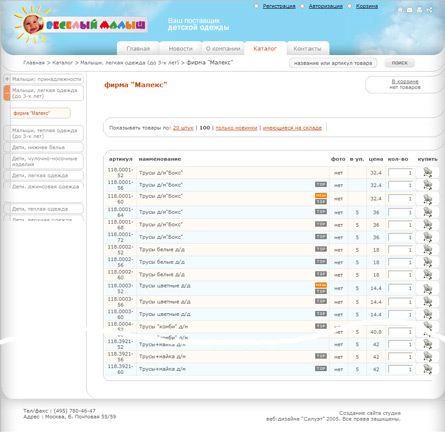445x432 pixels.
Task: Buy article 118.3921-60 via cart icon
Action: (427, 369)
